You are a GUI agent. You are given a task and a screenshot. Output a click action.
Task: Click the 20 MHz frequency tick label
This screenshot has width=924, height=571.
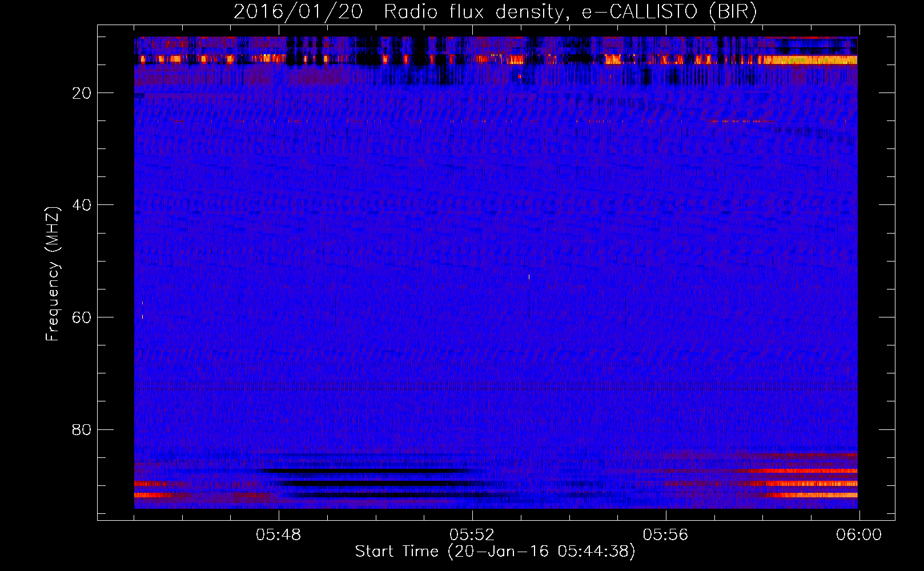pos(82,93)
